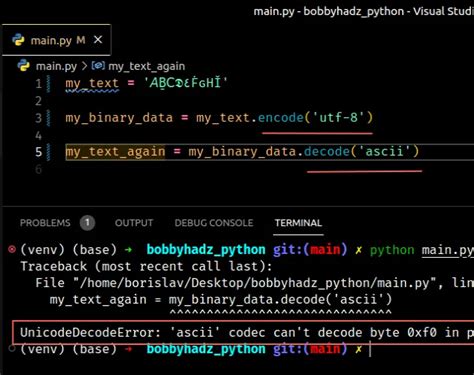Click the decode method call on line 5

[x=327, y=152]
